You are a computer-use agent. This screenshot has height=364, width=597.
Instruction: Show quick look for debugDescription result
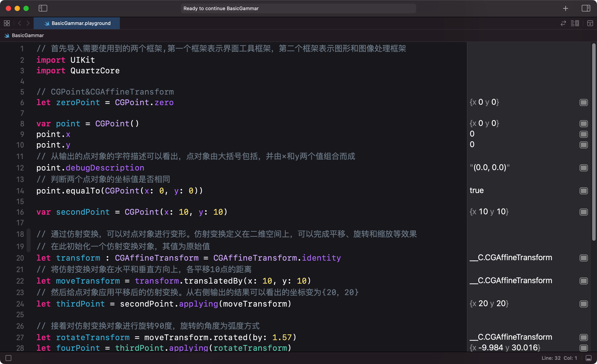pyautogui.click(x=584, y=168)
